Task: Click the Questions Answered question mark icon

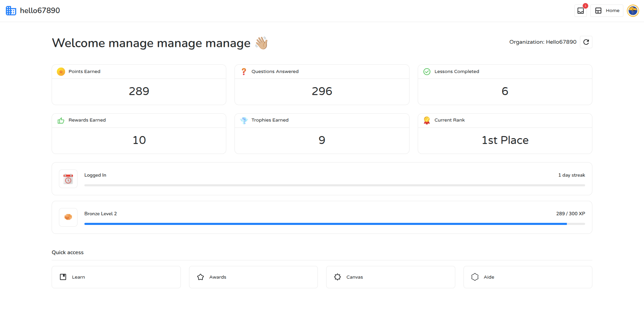Action: point(244,72)
